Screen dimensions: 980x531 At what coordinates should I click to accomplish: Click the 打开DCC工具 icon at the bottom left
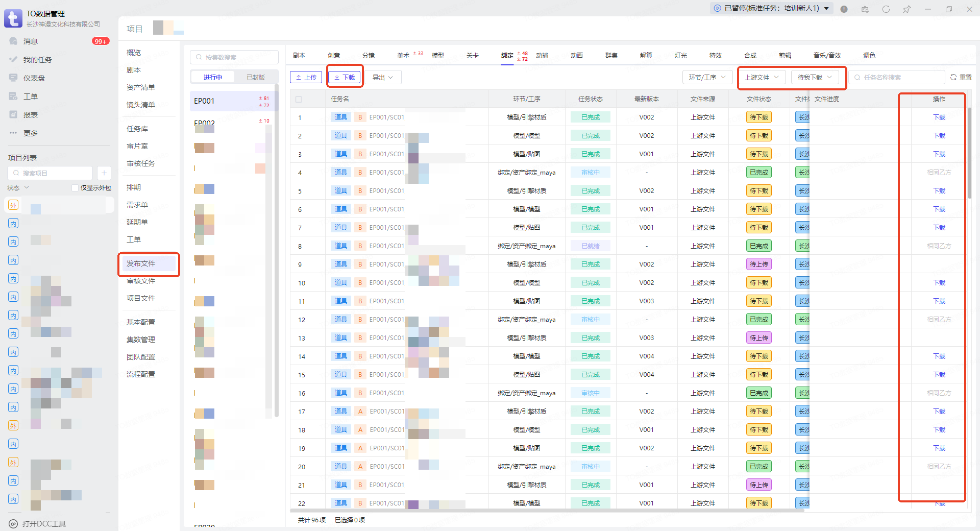[14, 524]
